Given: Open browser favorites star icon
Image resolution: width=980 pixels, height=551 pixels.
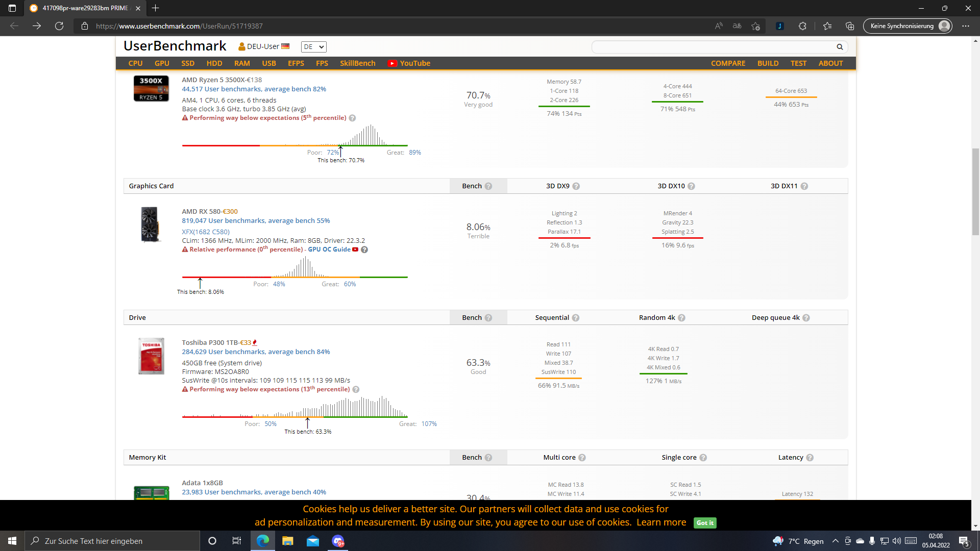Looking at the screenshot, I should click(x=827, y=26).
